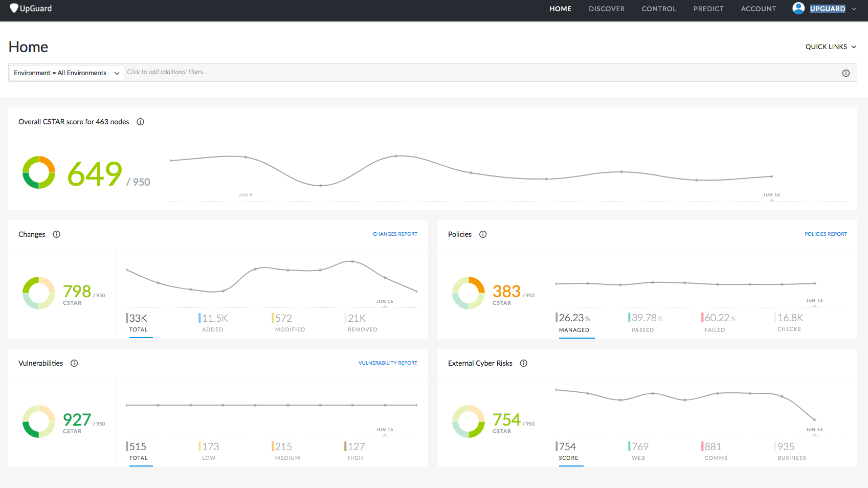Select the 33K Total changes tab

coord(139,323)
